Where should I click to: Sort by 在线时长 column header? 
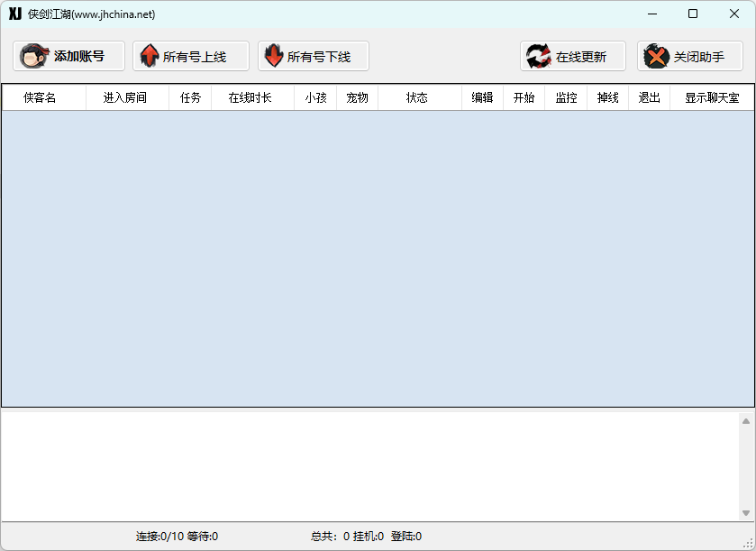252,98
